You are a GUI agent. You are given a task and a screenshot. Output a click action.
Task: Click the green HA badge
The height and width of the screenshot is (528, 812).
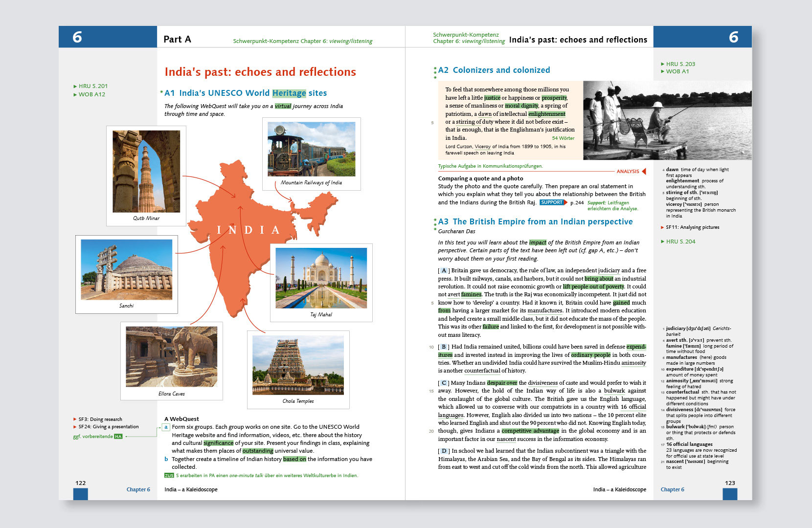[118, 437]
